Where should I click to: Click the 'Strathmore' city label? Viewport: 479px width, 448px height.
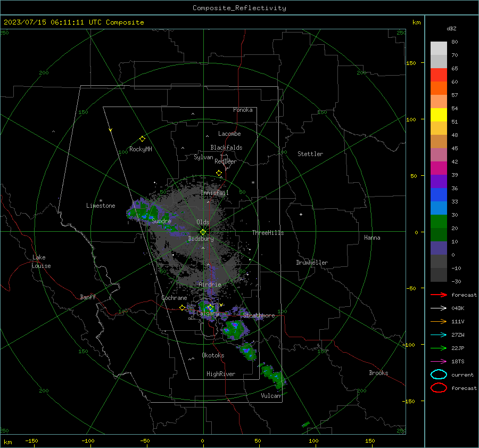pos(259,315)
